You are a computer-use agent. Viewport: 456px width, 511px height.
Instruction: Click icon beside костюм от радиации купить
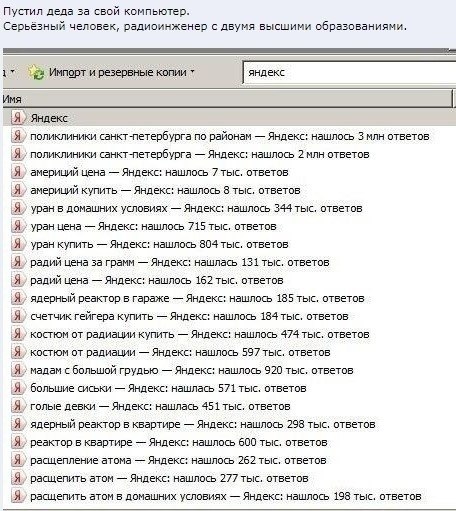pos(18,334)
